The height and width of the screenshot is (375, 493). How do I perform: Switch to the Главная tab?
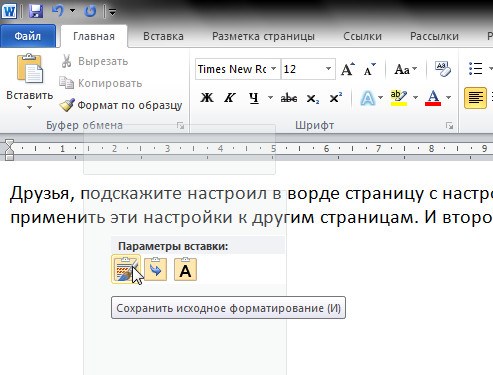(x=94, y=36)
